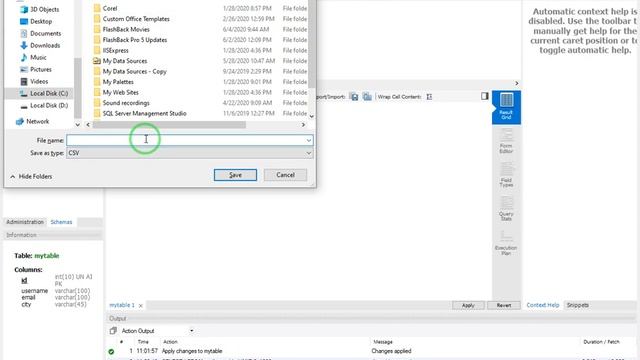Select the mytable 1 result tab
This screenshot has width=640, height=360.
(122, 305)
